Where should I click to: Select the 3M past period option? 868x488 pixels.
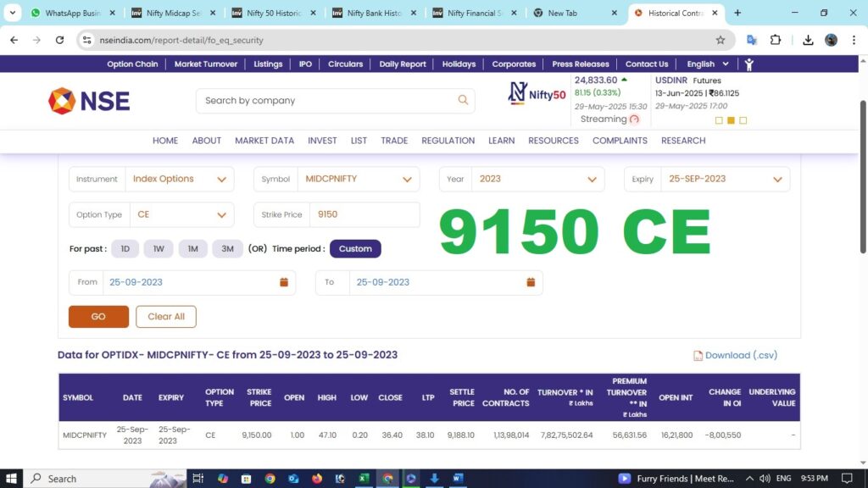(227, 249)
